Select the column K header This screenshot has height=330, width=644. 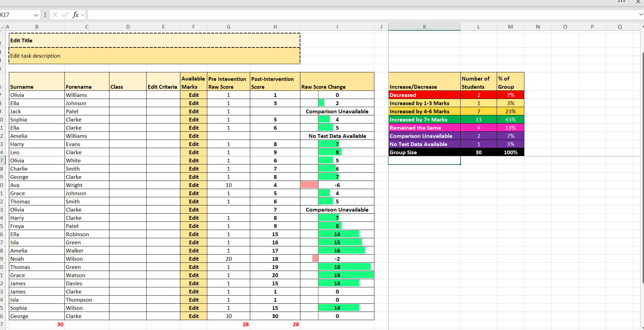point(424,27)
